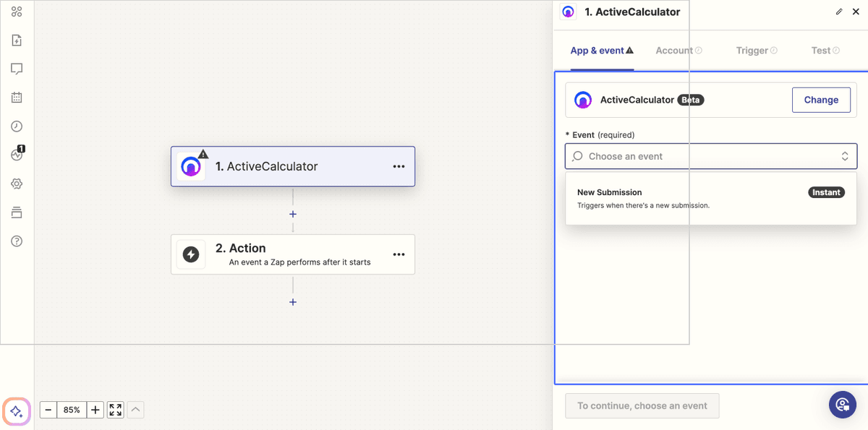Open the ActiveCalculator step three-dot menu

tap(399, 166)
